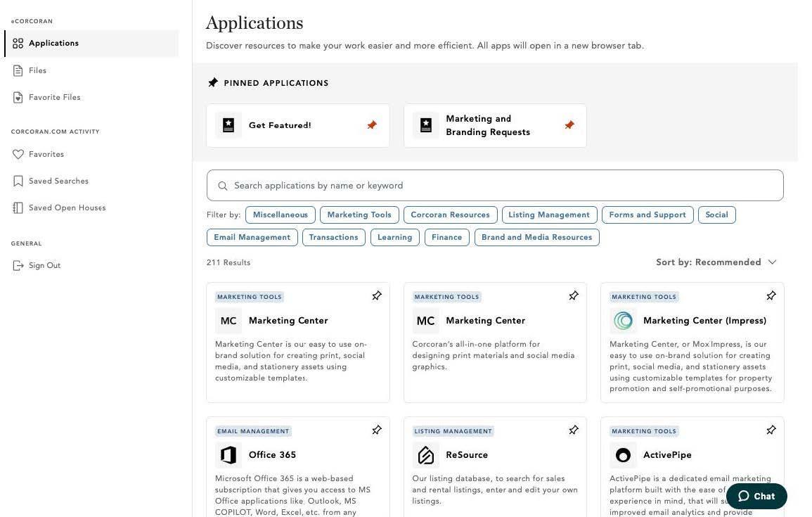Open Favorite Files in the sidebar

click(x=54, y=98)
